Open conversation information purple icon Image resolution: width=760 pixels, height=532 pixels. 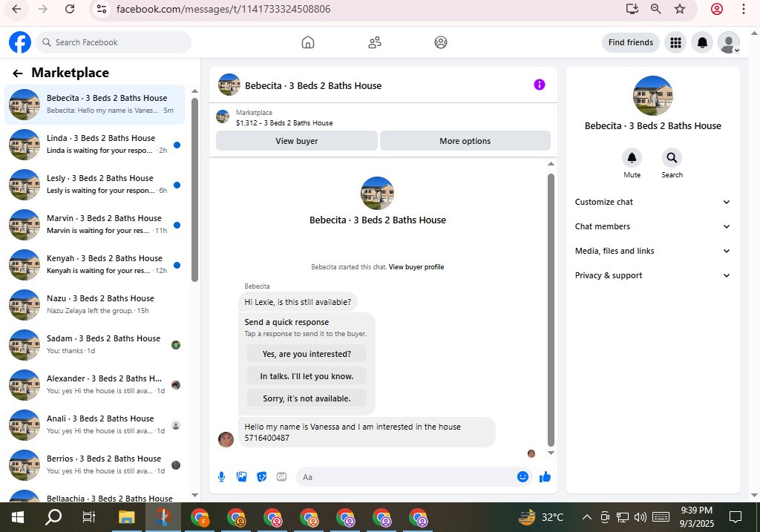(x=540, y=85)
